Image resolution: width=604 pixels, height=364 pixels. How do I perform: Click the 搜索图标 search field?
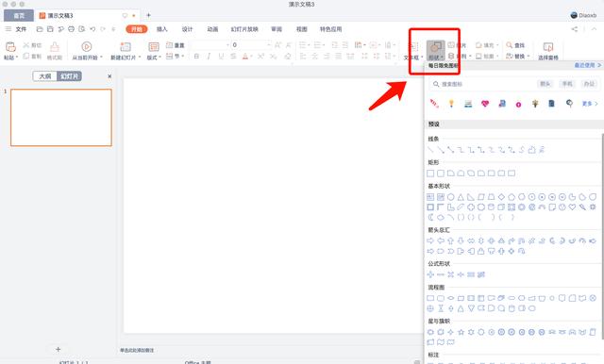coord(483,84)
